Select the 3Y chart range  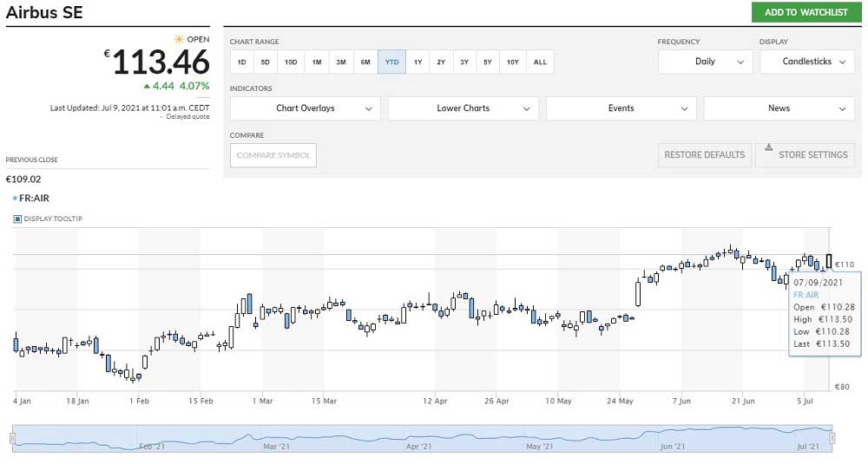pyautogui.click(x=464, y=62)
